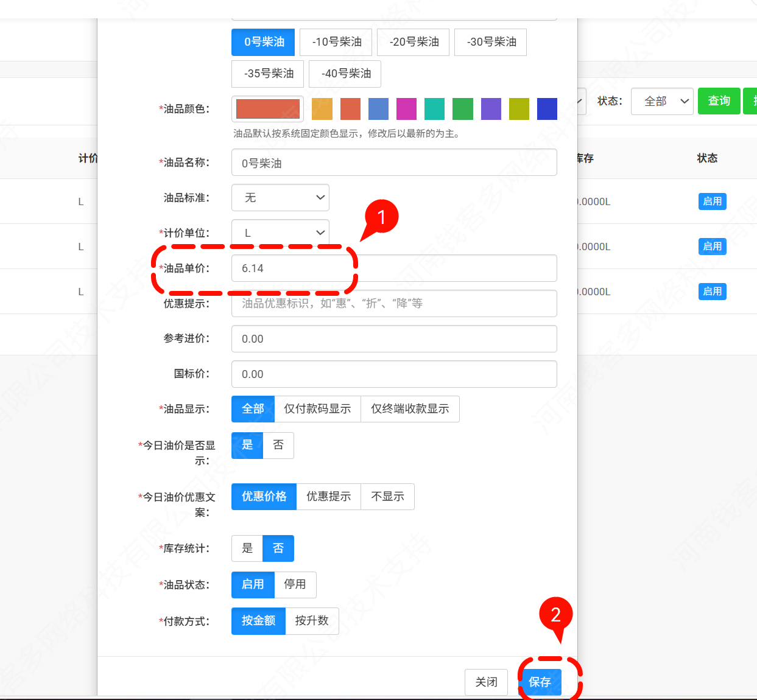Click 启用 badge in first table row
The image size is (757, 700).
tap(712, 201)
